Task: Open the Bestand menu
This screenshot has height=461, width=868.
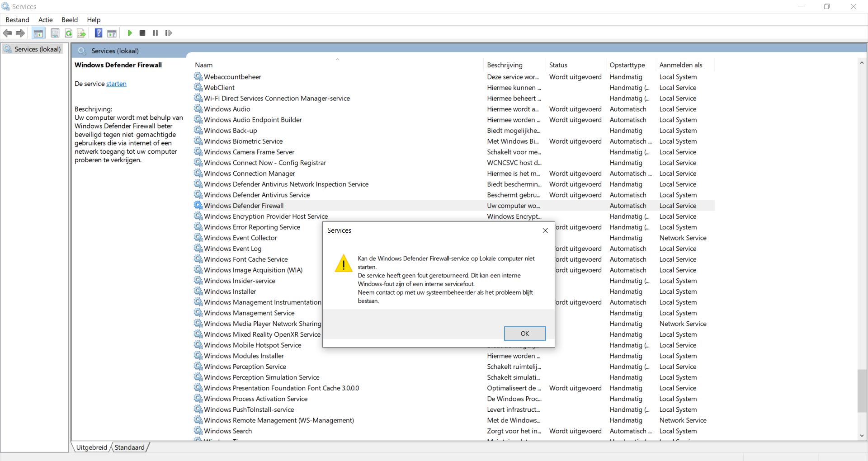Action: [17, 20]
